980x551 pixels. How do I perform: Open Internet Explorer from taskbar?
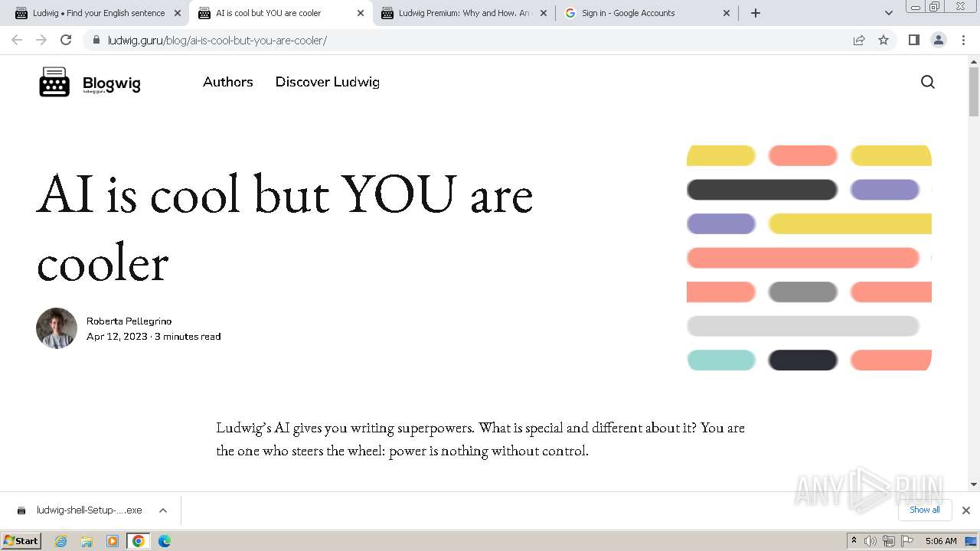(61, 541)
